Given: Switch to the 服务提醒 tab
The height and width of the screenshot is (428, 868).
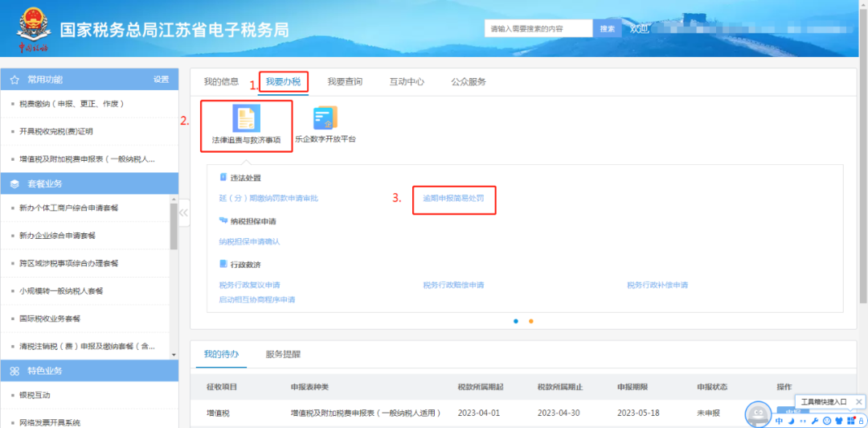Looking at the screenshot, I should tap(283, 354).
